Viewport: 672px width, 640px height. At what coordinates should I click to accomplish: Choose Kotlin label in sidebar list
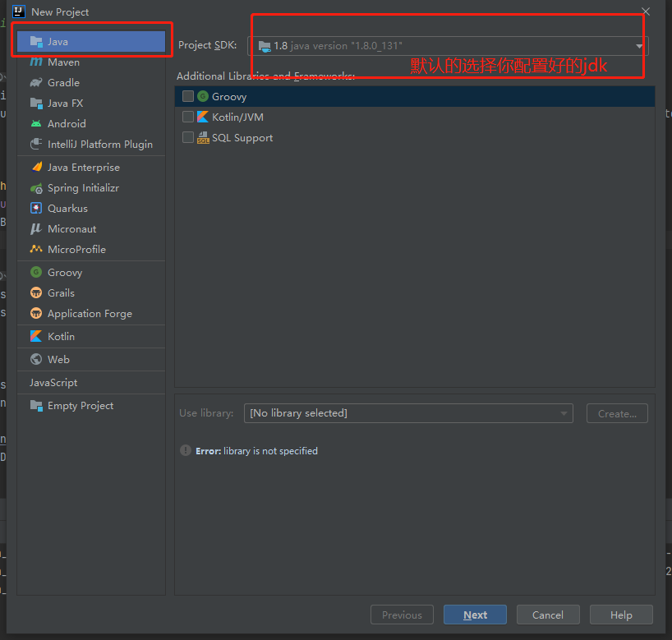click(61, 337)
